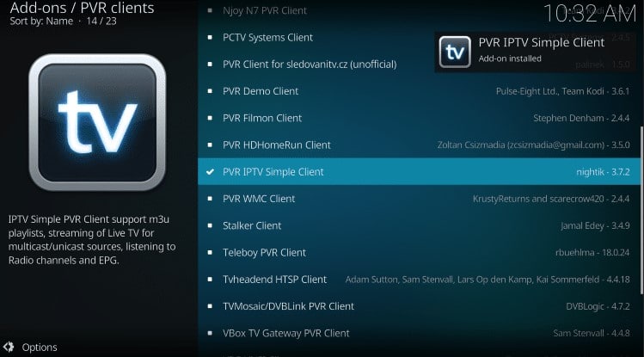Image resolution: width=644 pixels, height=357 pixels.
Task: Click the Add-ons / PVR clients heading
Action: tap(83, 8)
